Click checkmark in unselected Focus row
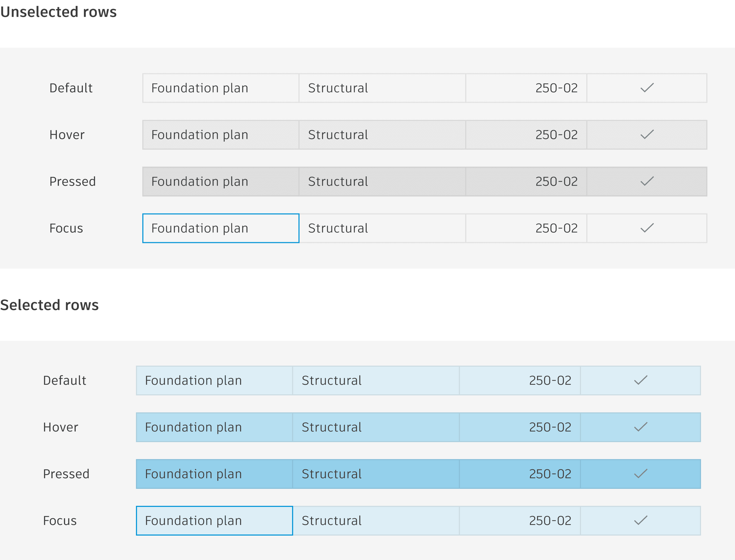This screenshot has height=560, width=735. pyautogui.click(x=647, y=228)
